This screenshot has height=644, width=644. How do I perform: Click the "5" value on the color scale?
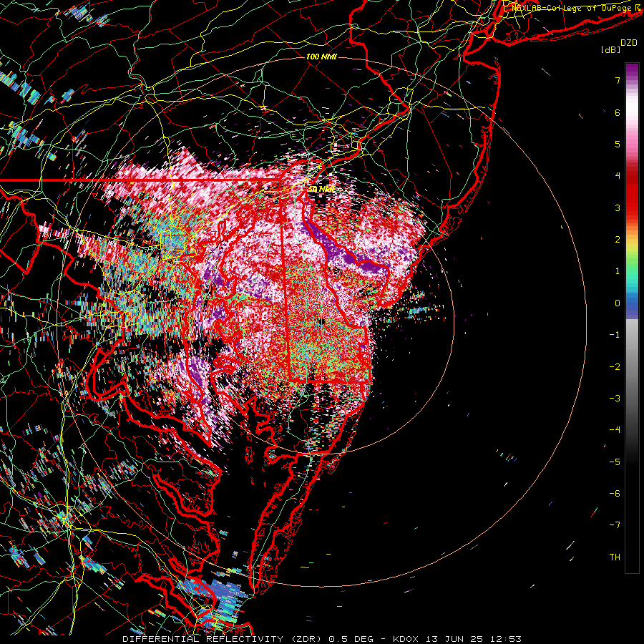click(x=618, y=144)
